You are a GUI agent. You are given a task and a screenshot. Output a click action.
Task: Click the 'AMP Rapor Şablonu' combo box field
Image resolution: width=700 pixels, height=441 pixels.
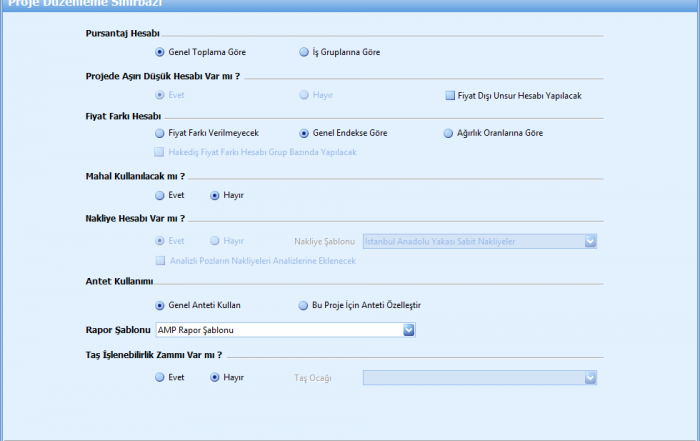click(x=278, y=329)
